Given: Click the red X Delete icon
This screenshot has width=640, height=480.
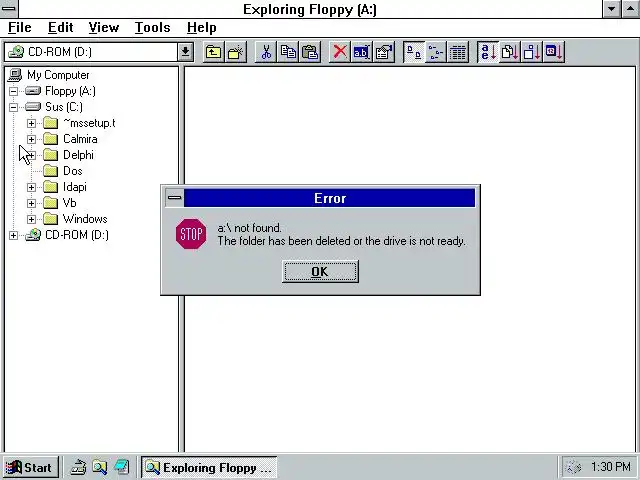Looking at the screenshot, I should (x=340, y=52).
